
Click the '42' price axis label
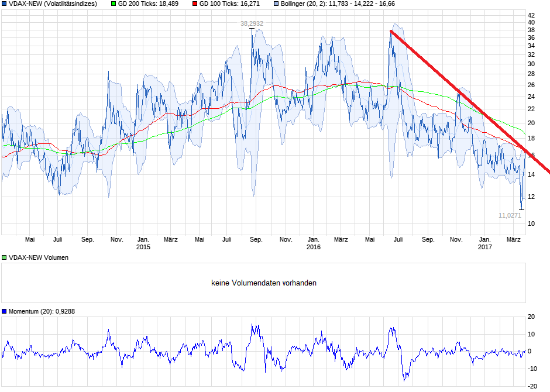(x=531, y=15)
